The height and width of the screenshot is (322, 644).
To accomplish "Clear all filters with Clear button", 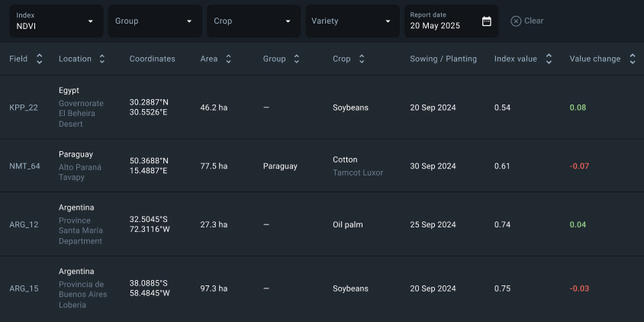I will click(527, 21).
